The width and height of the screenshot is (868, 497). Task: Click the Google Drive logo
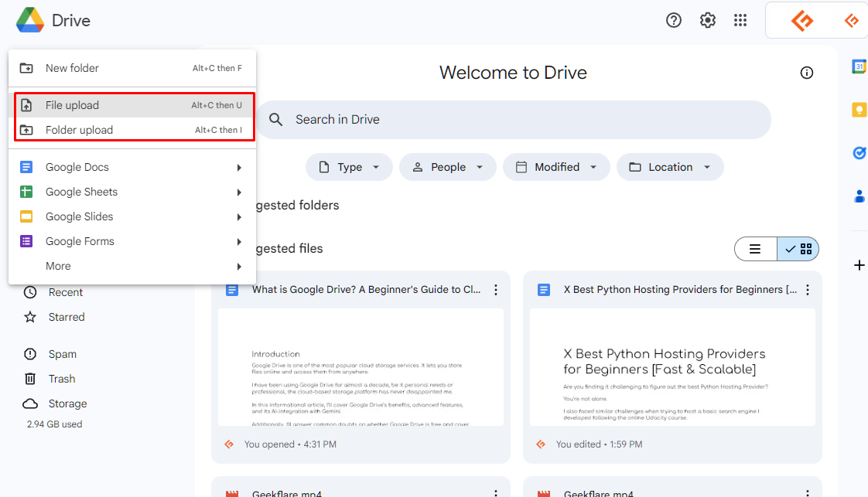pos(30,20)
